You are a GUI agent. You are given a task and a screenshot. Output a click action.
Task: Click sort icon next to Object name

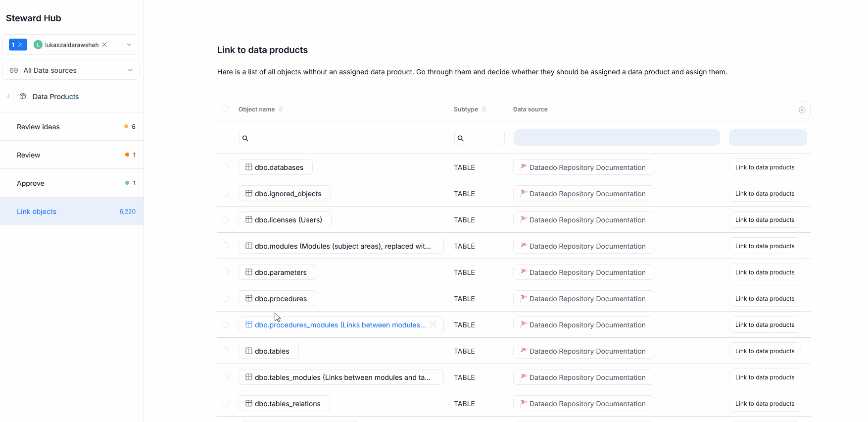281,109
